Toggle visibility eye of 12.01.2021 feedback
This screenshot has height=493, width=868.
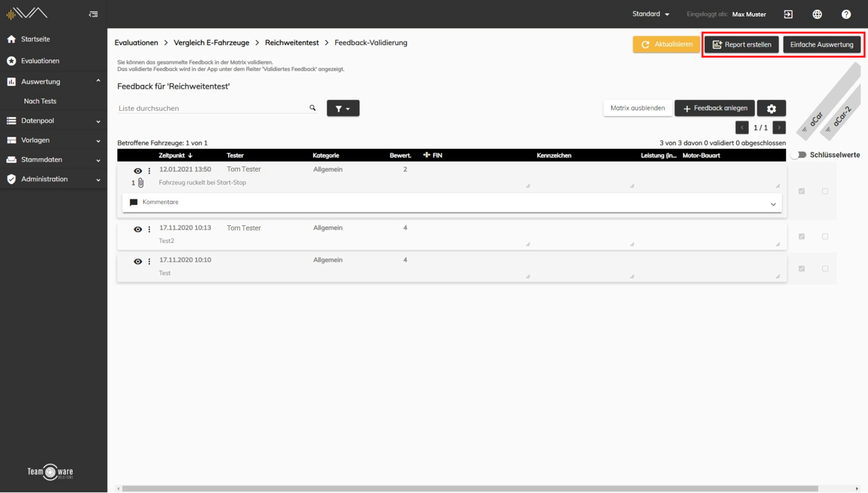click(138, 171)
